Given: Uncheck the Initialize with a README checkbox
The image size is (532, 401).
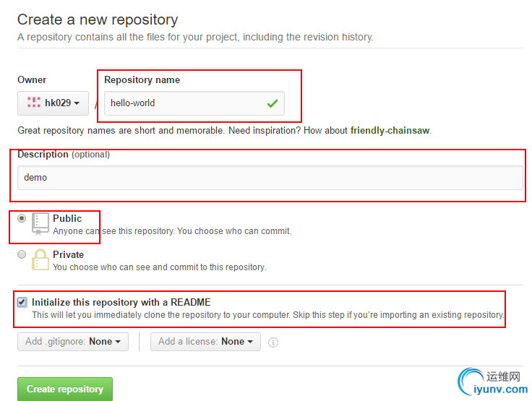Looking at the screenshot, I should click(22, 302).
